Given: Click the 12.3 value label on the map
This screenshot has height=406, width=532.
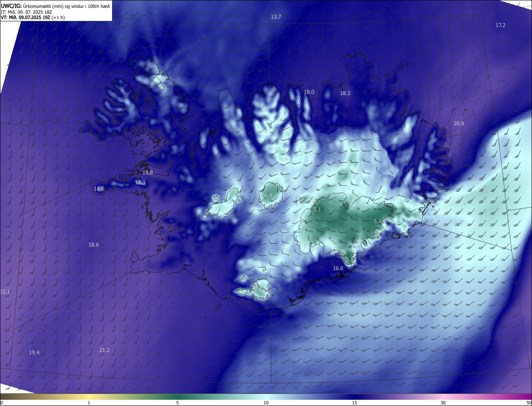Looking at the screenshot, I should [140, 183].
